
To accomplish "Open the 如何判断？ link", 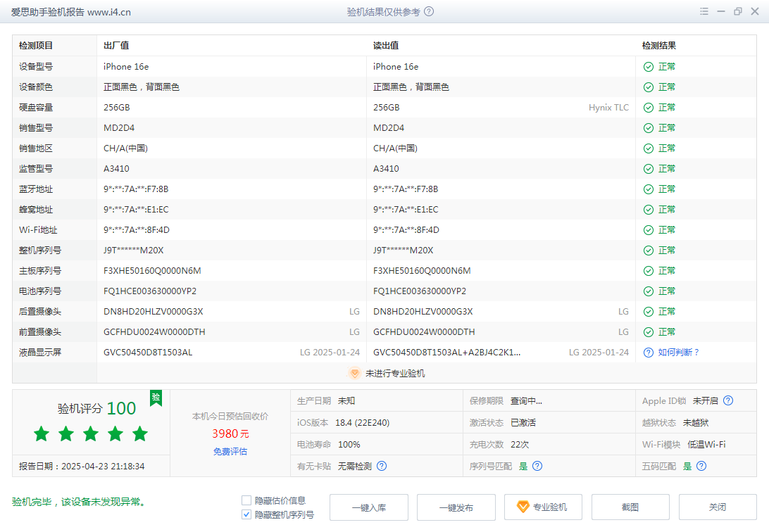I will [679, 353].
